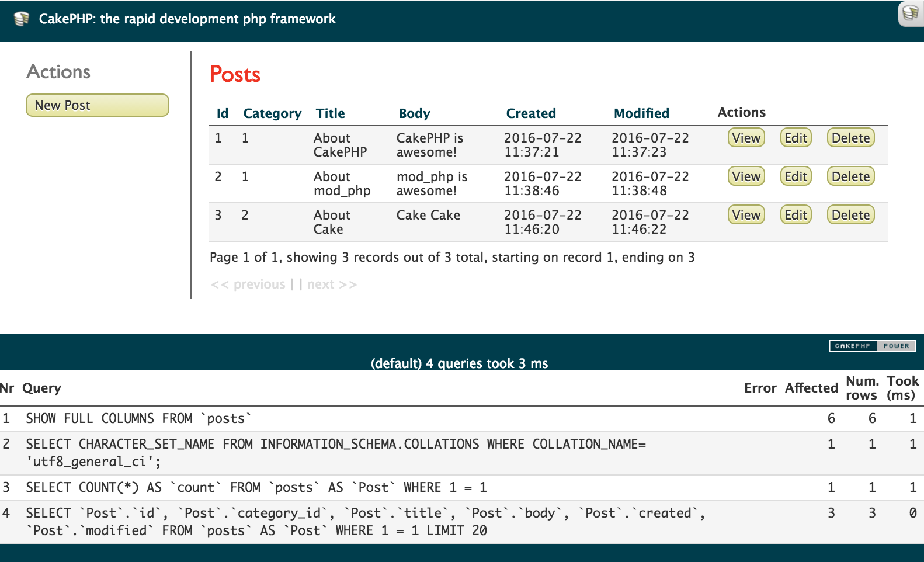Click the 'Num. rows' column header
The image size is (924, 562).
[x=862, y=388]
